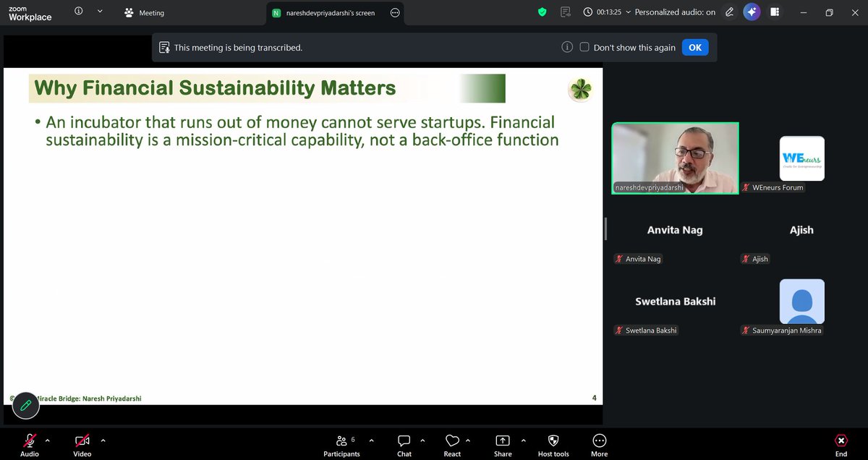
Task: Expand audio settings arrow next to Audio
Action: [48, 440]
